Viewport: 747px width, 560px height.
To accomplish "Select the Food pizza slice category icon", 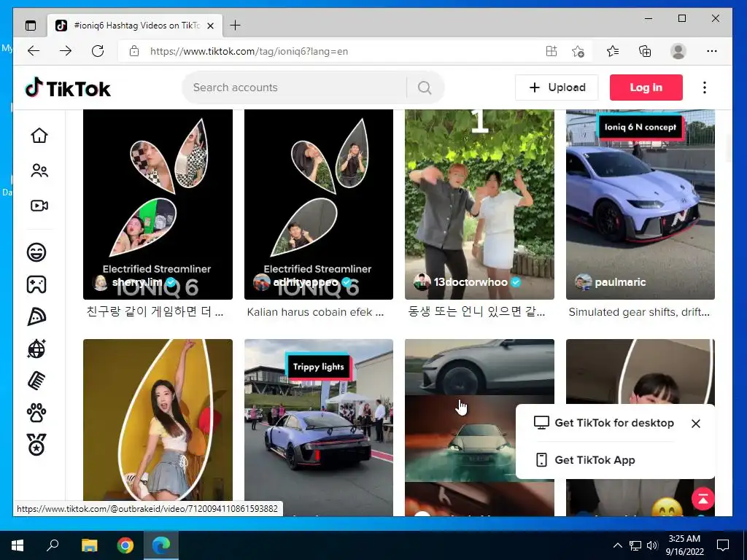I will (36, 316).
